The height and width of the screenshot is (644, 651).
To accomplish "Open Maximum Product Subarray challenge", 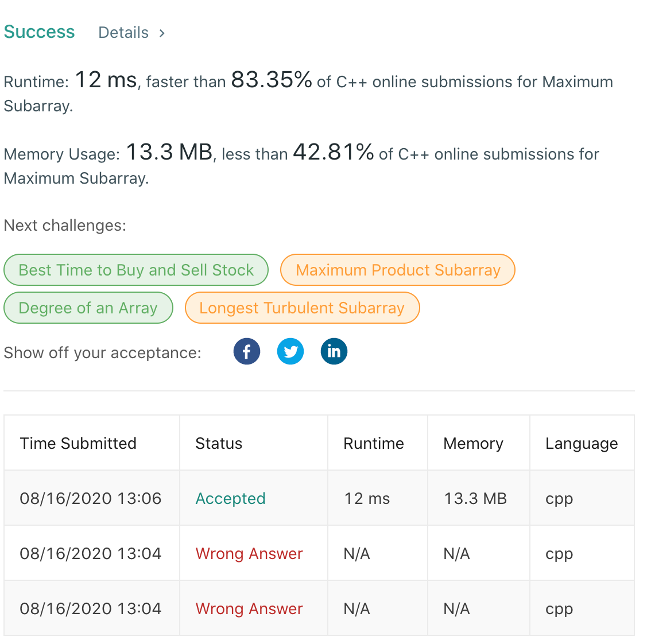I will click(397, 269).
